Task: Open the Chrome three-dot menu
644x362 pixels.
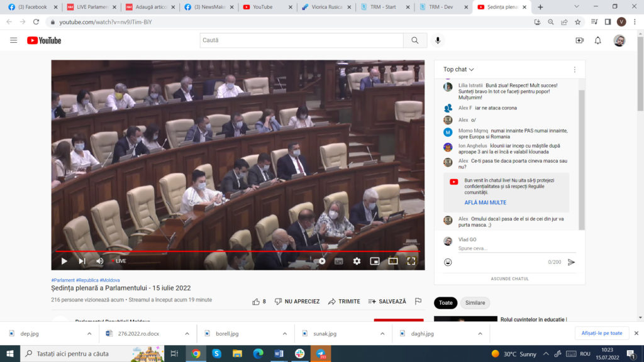Action: pyautogui.click(x=635, y=22)
